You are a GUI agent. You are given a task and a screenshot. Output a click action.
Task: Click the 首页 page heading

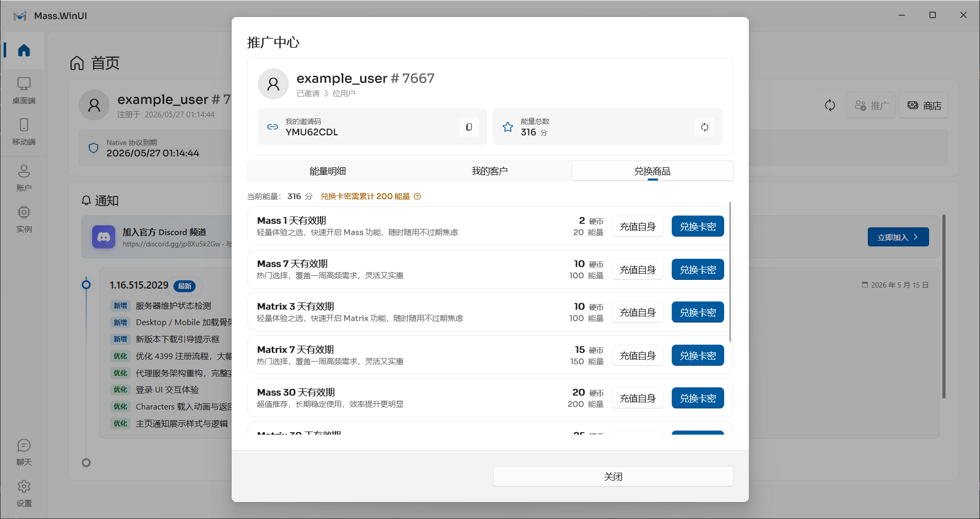pos(106,63)
